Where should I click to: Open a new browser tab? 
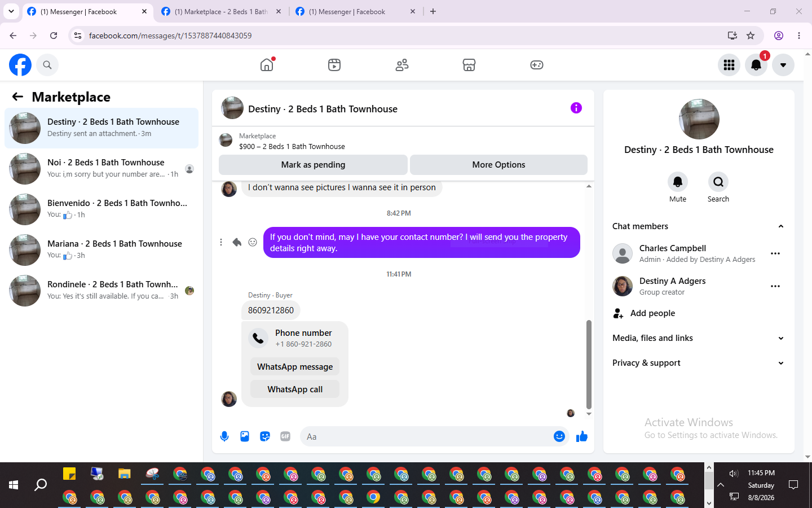433,11
